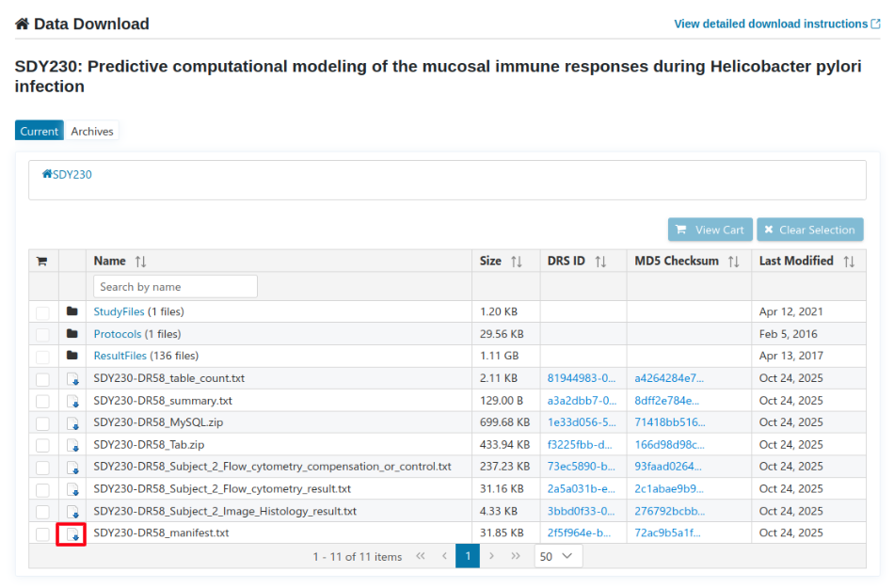
Task: Click the folder icon next to StudyFiles
Action: 72,310
